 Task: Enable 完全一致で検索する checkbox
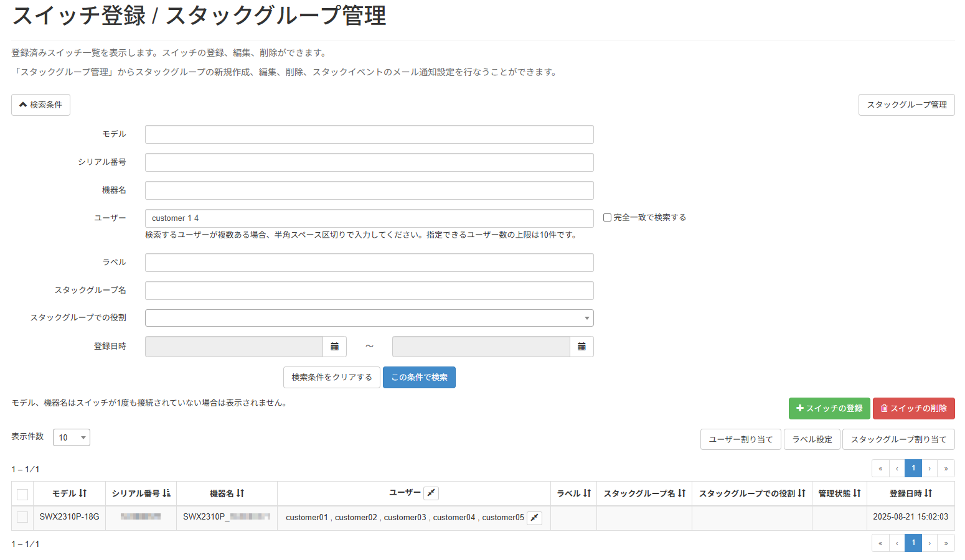(607, 217)
